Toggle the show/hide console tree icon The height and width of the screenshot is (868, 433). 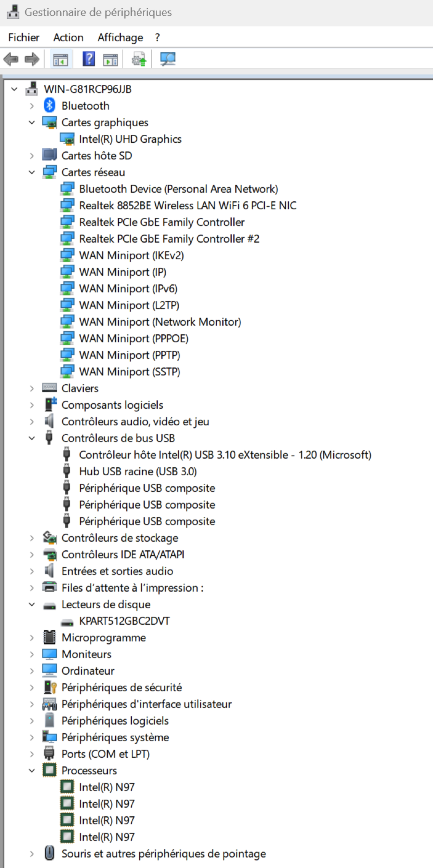click(x=61, y=59)
